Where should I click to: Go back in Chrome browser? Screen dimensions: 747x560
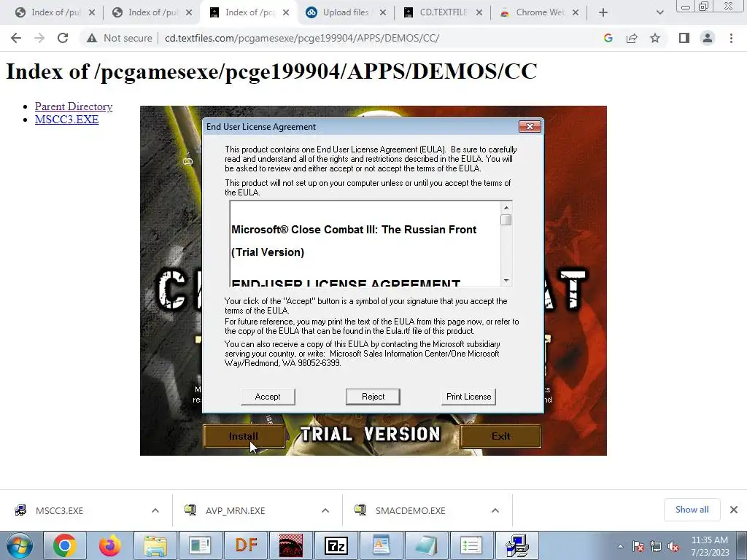click(x=16, y=38)
